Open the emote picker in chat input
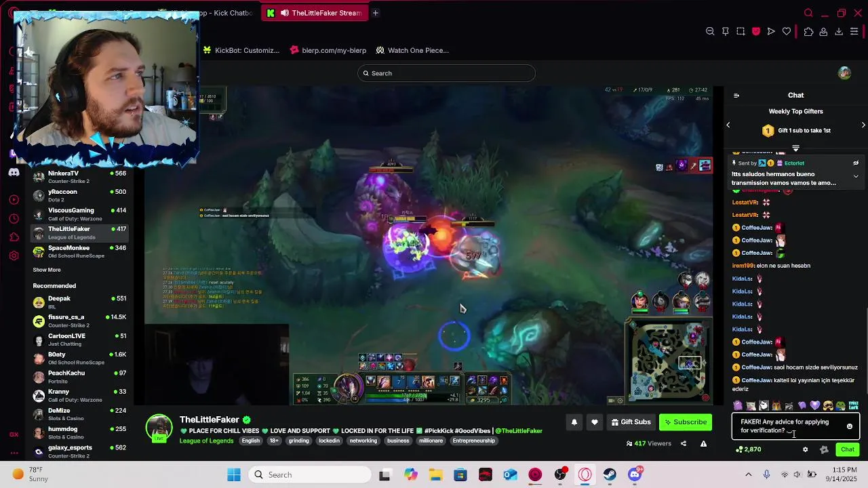The height and width of the screenshot is (488, 868). click(x=850, y=426)
